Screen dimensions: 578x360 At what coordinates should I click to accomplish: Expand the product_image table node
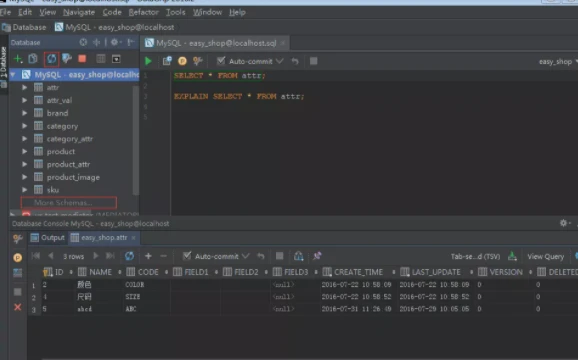(24, 177)
